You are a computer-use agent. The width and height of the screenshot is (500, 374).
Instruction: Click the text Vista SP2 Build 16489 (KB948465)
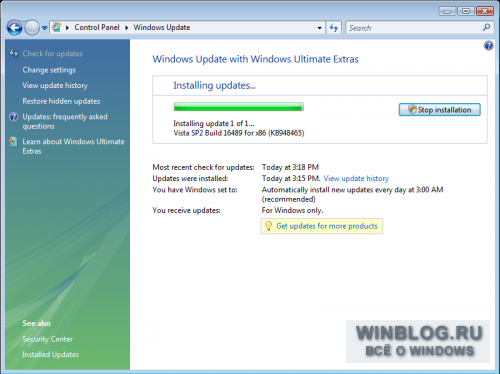click(x=239, y=133)
